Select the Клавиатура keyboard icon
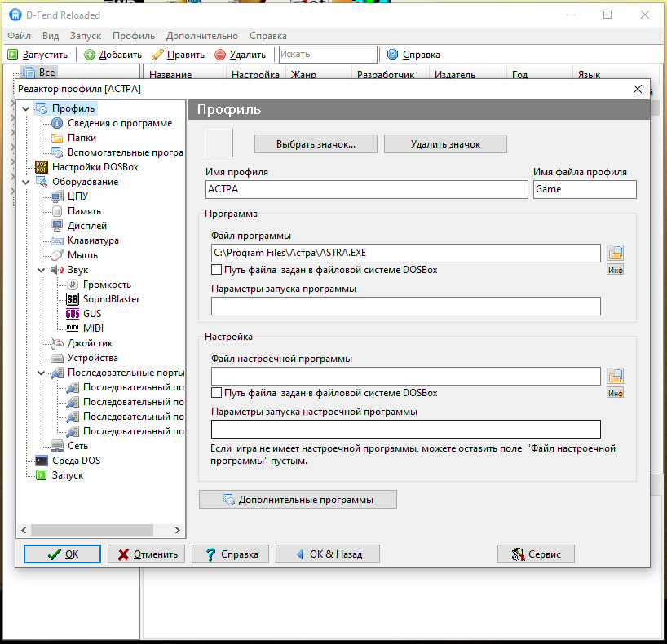This screenshot has width=667, height=644. coord(57,240)
